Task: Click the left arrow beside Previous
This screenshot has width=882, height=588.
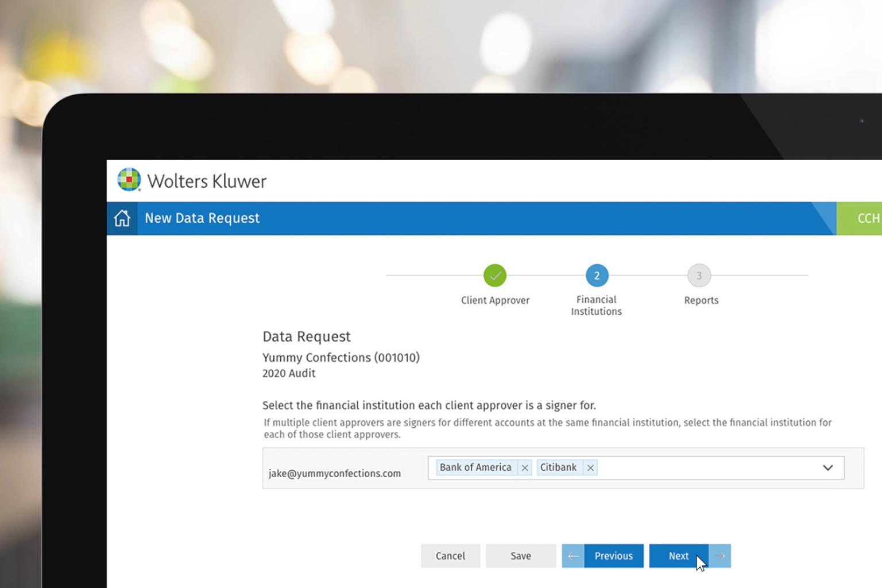Action: point(573,556)
